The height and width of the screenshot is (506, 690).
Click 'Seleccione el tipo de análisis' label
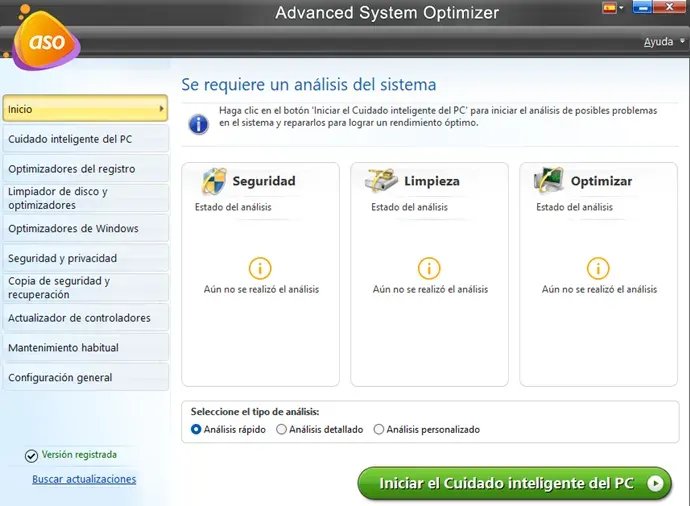tap(255, 412)
